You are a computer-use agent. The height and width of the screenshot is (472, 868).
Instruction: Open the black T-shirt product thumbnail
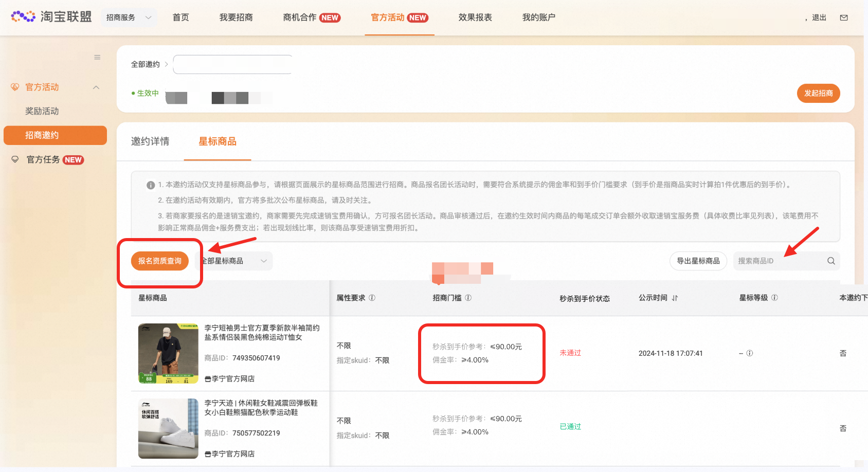pyautogui.click(x=168, y=354)
